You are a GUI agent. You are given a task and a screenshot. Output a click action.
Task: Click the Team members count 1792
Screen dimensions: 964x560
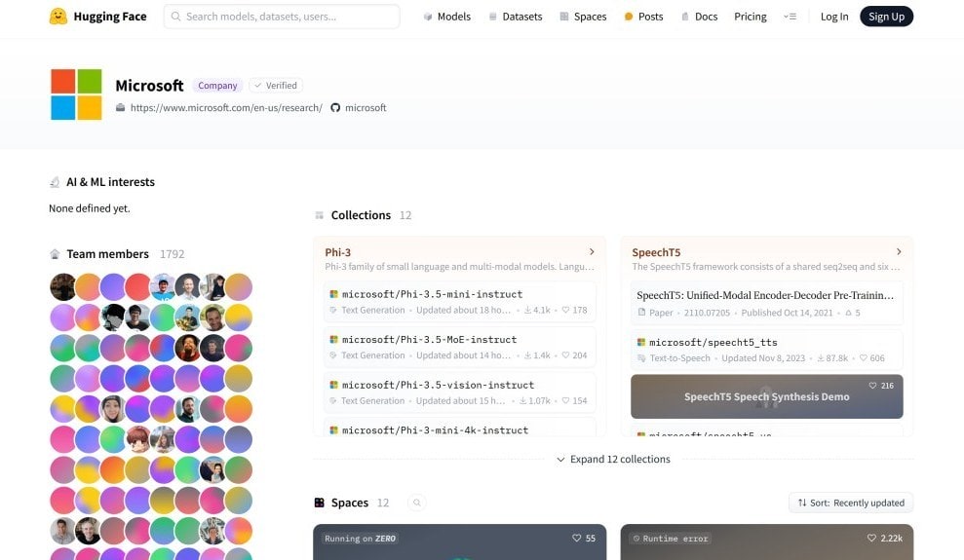click(173, 254)
